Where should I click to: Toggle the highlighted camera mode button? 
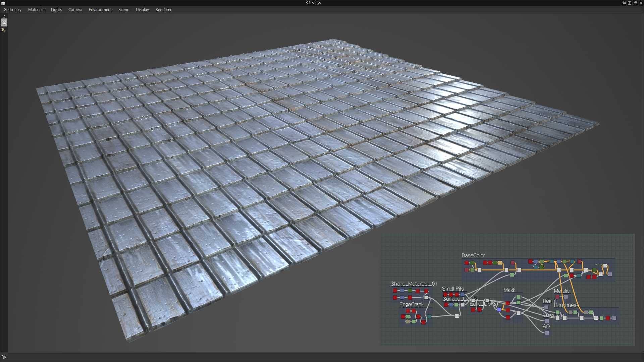click(x=4, y=22)
